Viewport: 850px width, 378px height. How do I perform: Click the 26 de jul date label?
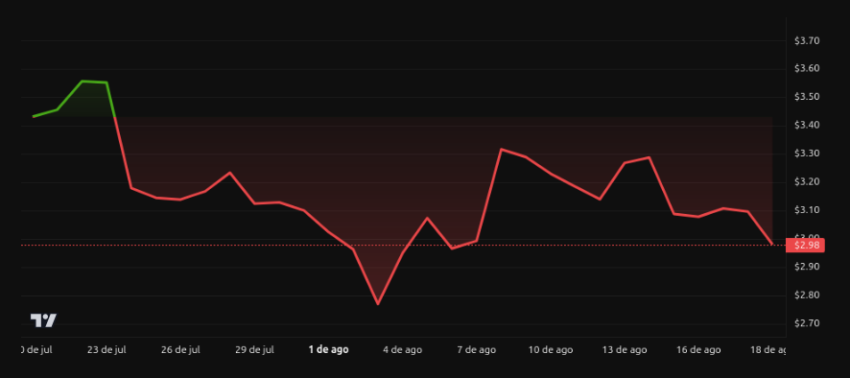(181, 350)
